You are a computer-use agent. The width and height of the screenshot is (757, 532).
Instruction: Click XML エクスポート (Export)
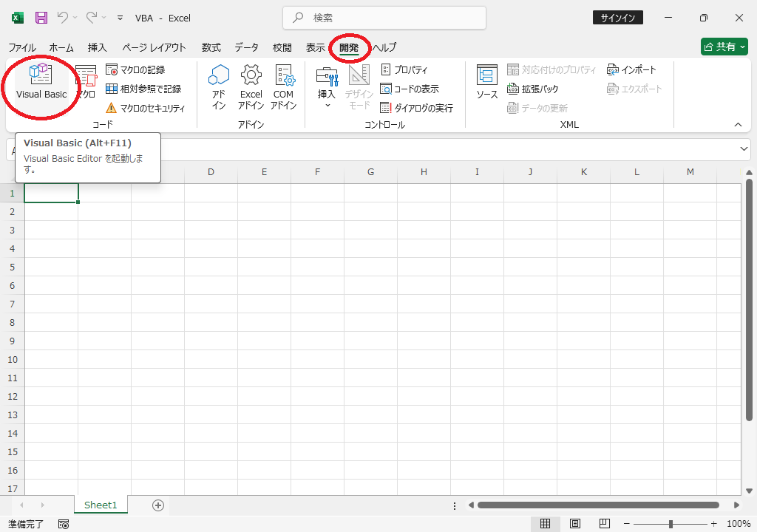click(634, 89)
